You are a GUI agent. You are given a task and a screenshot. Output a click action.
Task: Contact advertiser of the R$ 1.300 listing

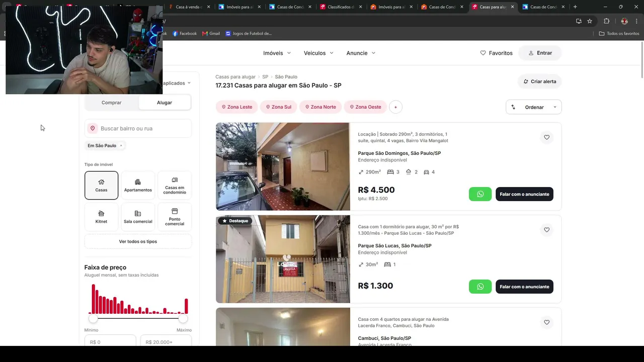pos(524,287)
